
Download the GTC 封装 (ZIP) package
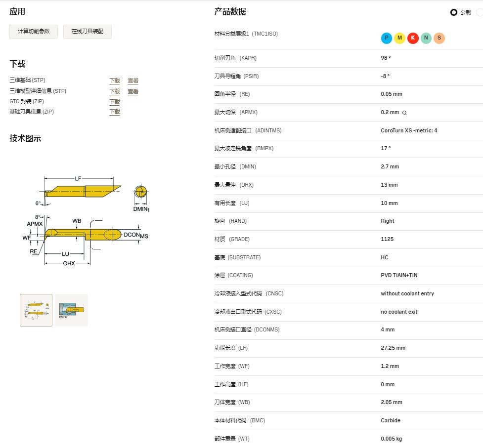[x=114, y=102]
